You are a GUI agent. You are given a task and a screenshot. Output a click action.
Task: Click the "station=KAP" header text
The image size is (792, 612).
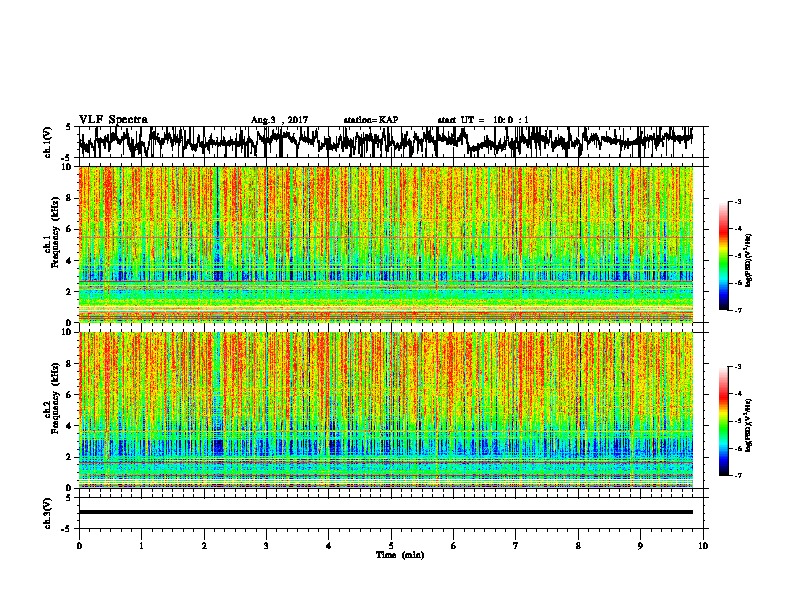point(371,120)
